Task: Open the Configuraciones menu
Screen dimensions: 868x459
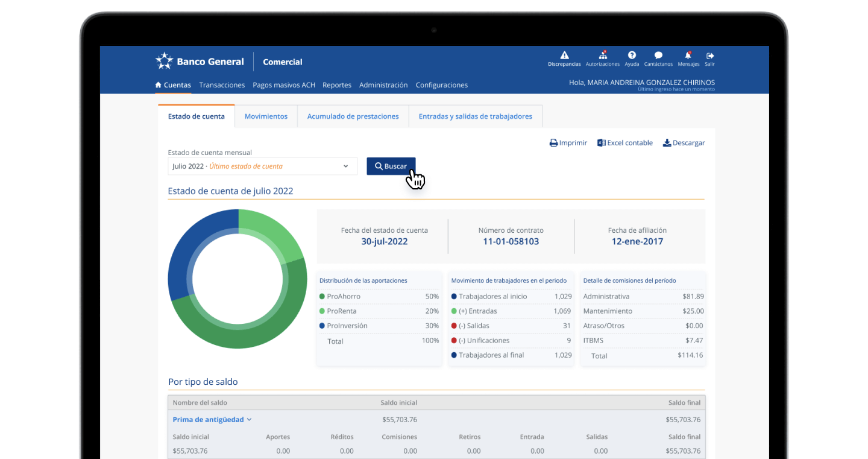Action: (442, 85)
